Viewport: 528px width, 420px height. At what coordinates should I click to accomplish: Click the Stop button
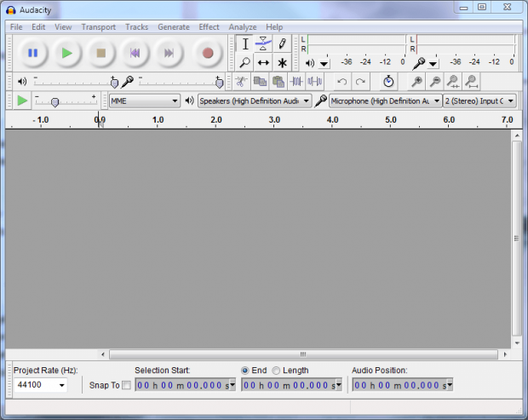tap(100, 53)
